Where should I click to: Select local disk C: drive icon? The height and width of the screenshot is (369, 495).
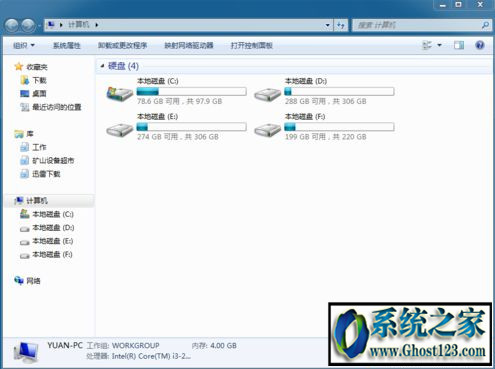click(120, 93)
